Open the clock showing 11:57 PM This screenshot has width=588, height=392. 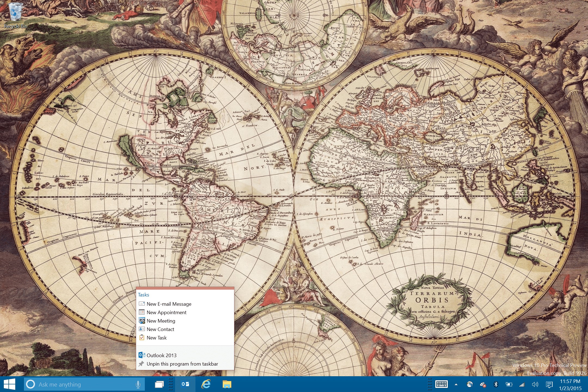(x=570, y=385)
